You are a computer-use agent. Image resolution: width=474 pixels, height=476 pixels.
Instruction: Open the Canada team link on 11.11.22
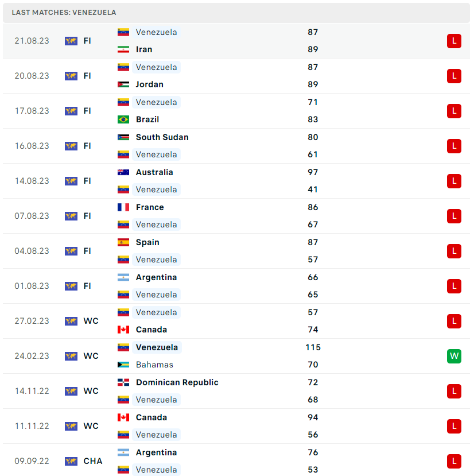point(151,417)
